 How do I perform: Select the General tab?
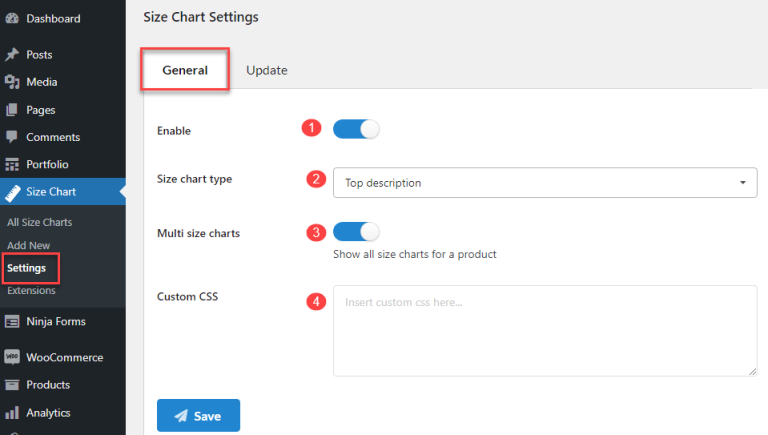[x=185, y=70]
